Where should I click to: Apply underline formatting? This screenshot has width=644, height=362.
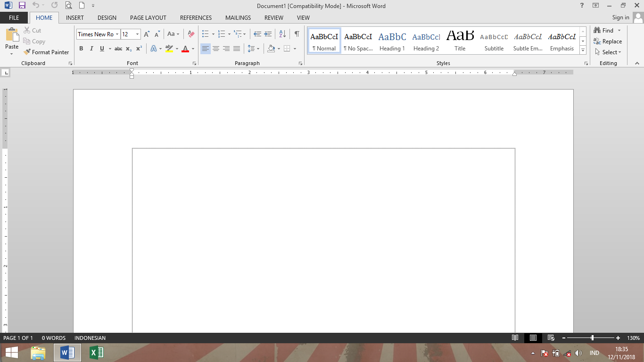pos(101,49)
